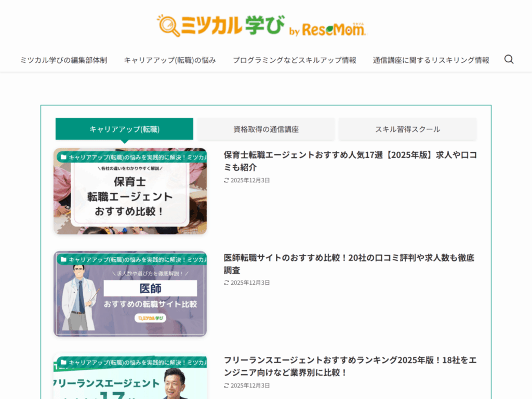Click folder icon on 保育士 thumbnail category label
The image size is (532, 399).
click(x=63, y=157)
